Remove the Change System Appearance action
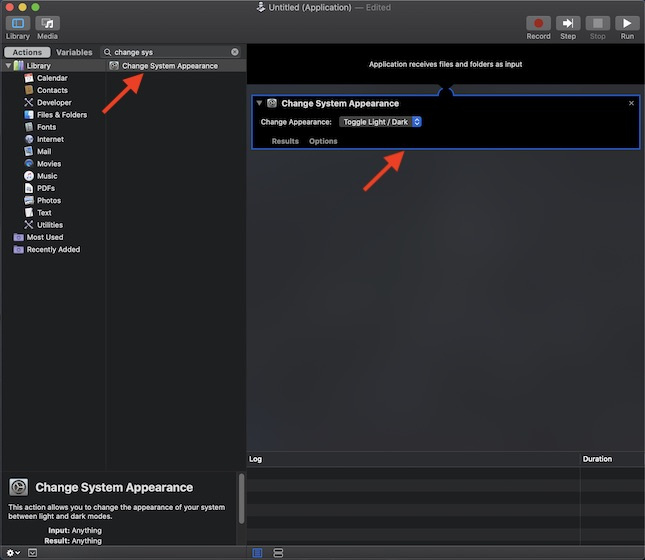Screen dimensions: 645x560 tap(631, 103)
